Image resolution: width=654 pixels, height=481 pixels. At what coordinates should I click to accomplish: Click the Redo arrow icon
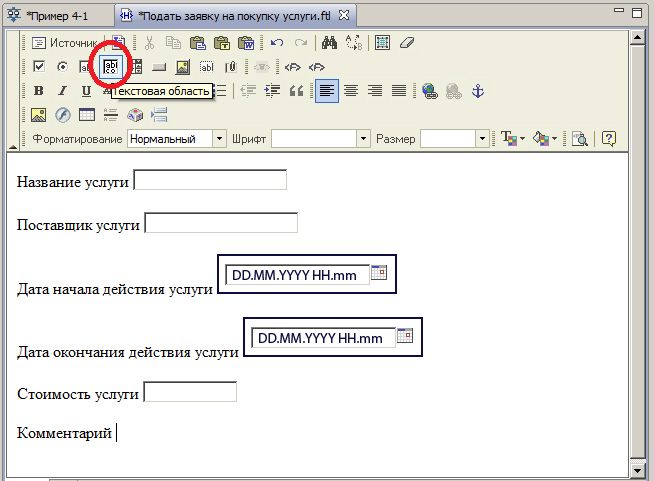[301, 43]
